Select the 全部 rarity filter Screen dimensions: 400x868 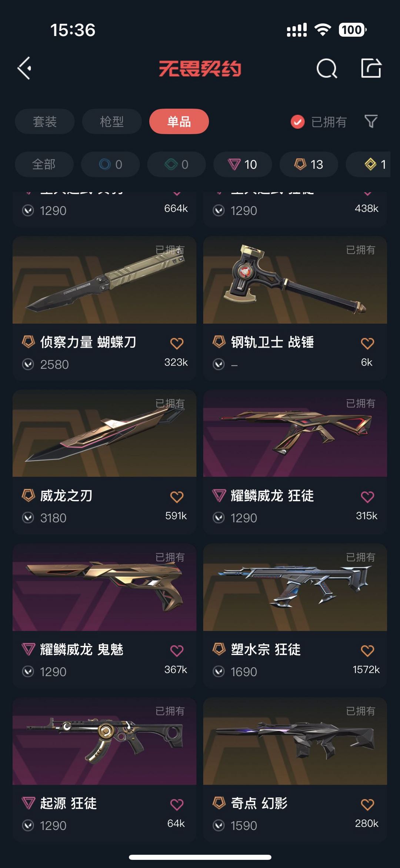pyautogui.click(x=44, y=164)
